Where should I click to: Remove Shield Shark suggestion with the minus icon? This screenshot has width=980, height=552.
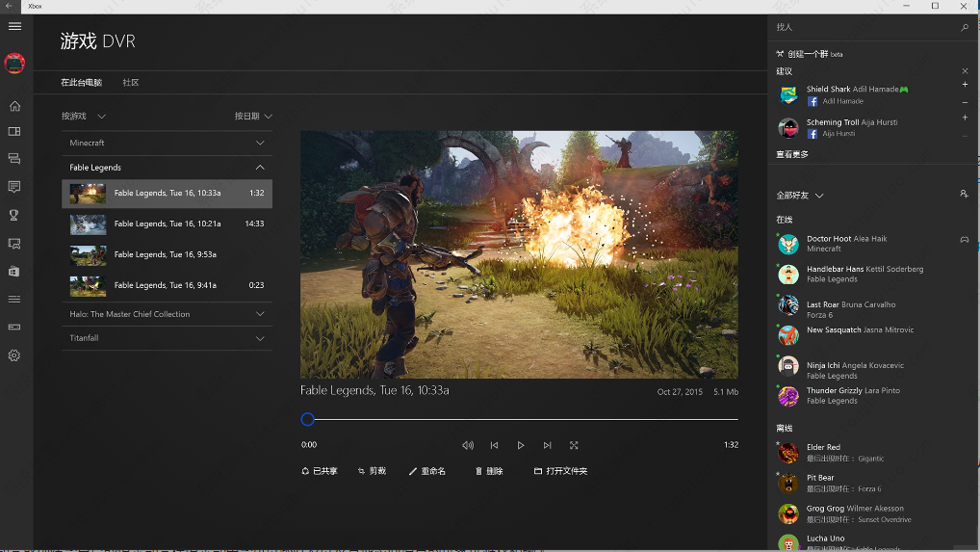965,102
